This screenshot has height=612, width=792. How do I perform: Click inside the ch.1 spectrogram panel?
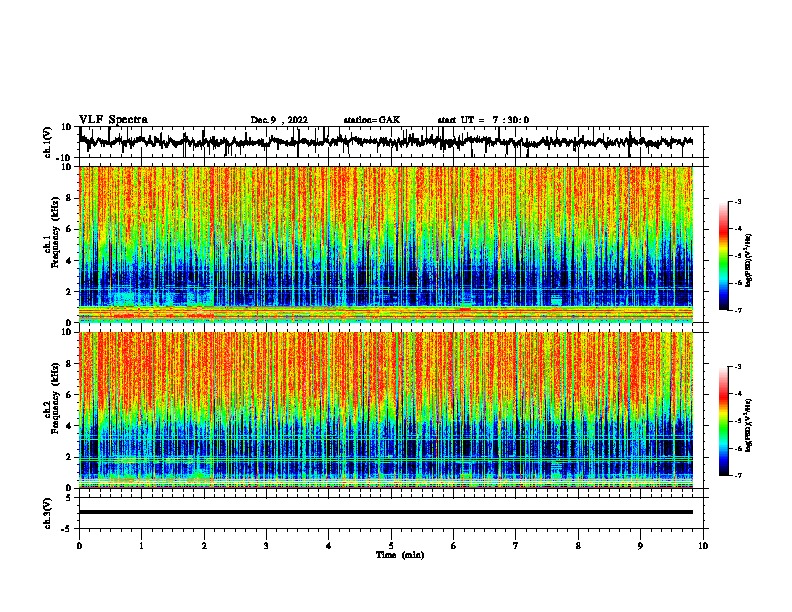click(x=386, y=244)
